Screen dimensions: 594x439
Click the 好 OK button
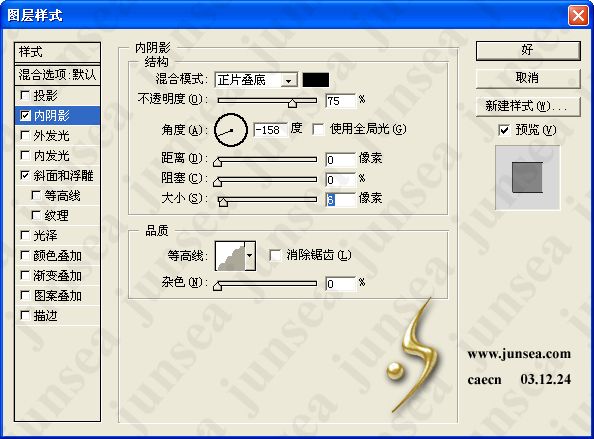[x=528, y=50]
